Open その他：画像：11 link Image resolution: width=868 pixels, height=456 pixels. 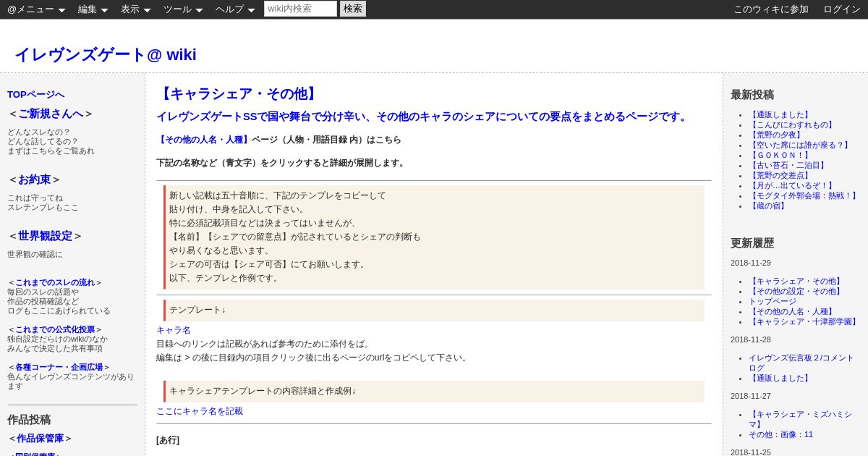pos(780,434)
